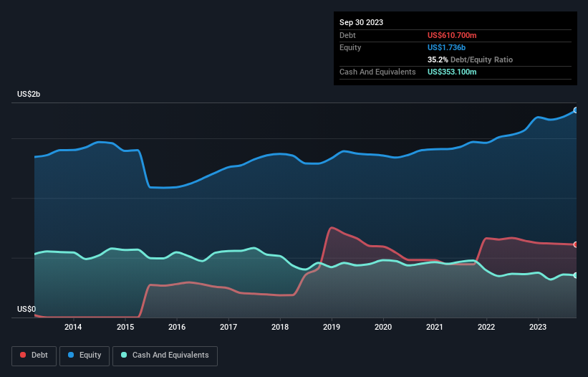Click the US$1.736b equity value
This screenshot has height=377, width=588.
(x=446, y=47)
